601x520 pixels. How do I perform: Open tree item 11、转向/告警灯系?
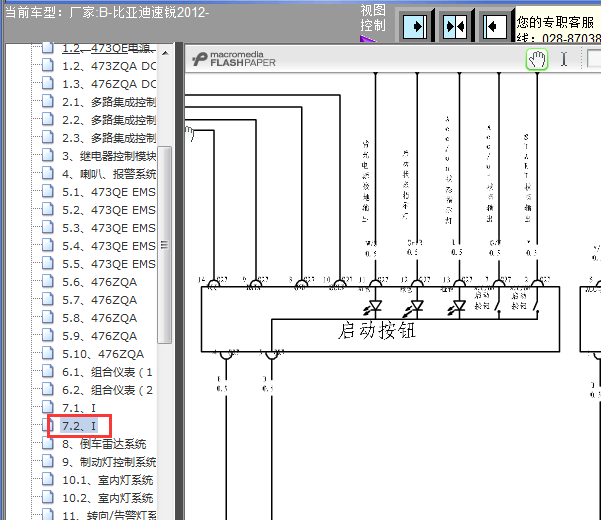point(109,515)
